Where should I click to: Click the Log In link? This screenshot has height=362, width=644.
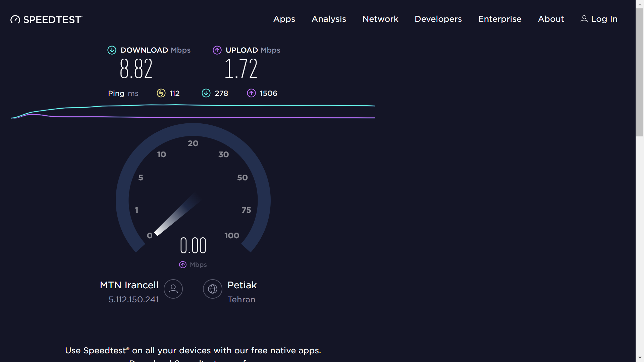604,19
